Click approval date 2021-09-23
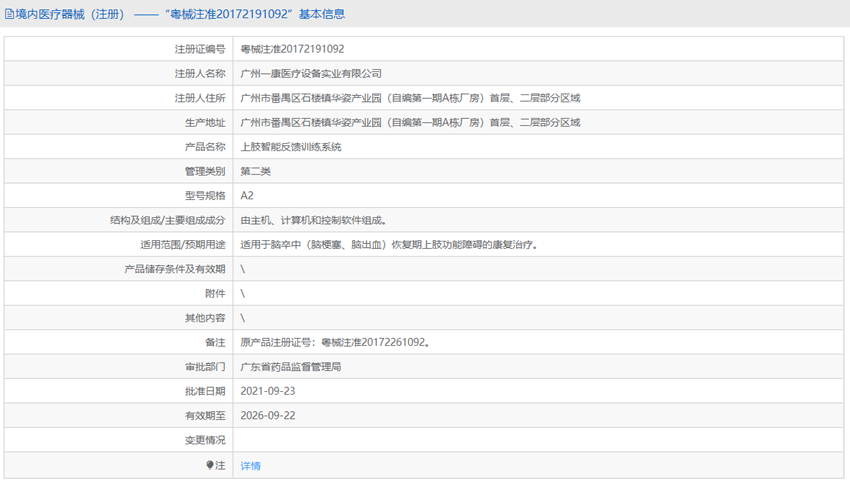Screen dimensions: 850x483 [x=268, y=391]
